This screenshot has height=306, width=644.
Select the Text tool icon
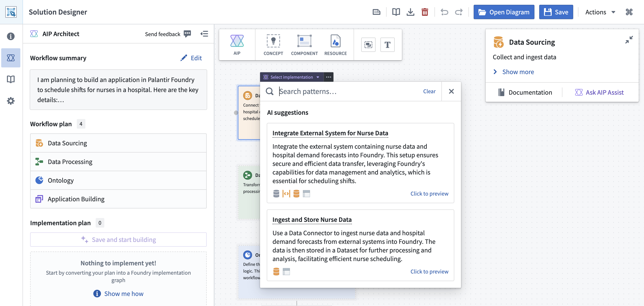tap(388, 45)
